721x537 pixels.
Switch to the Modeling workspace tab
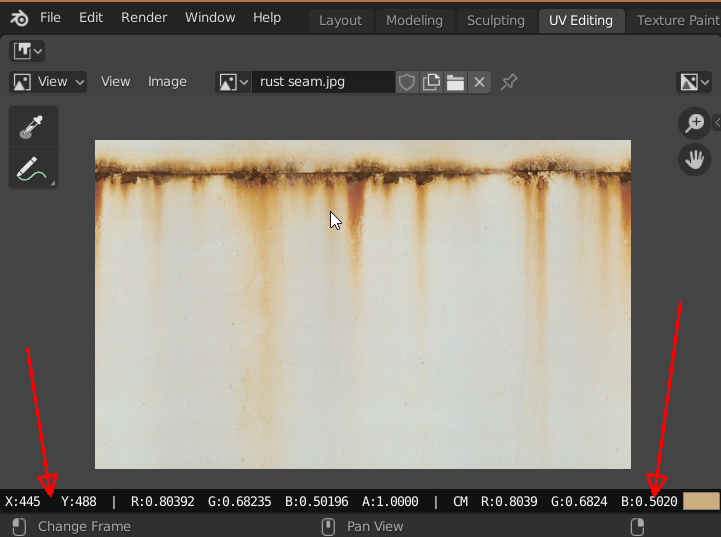[414, 21]
